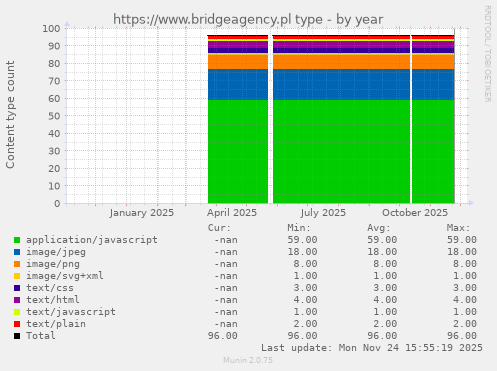Click the yellow image/svg+xml legend swatch
497x371 pixels.
pyautogui.click(x=17, y=276)
